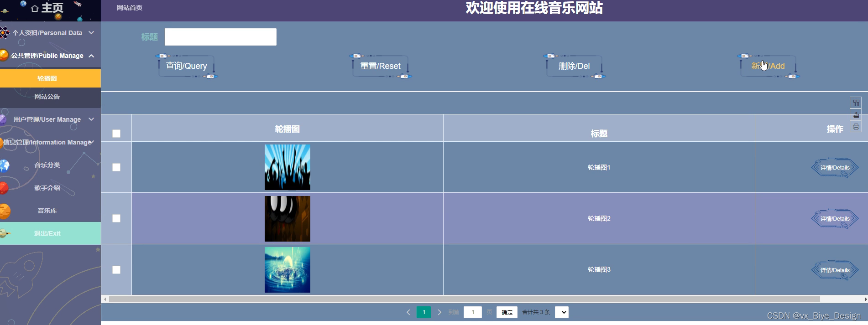Open 详情/Details for 轮播图3
Image resolution: width=868 pixels, height=325 pixels.
click(x=835, y=270)
